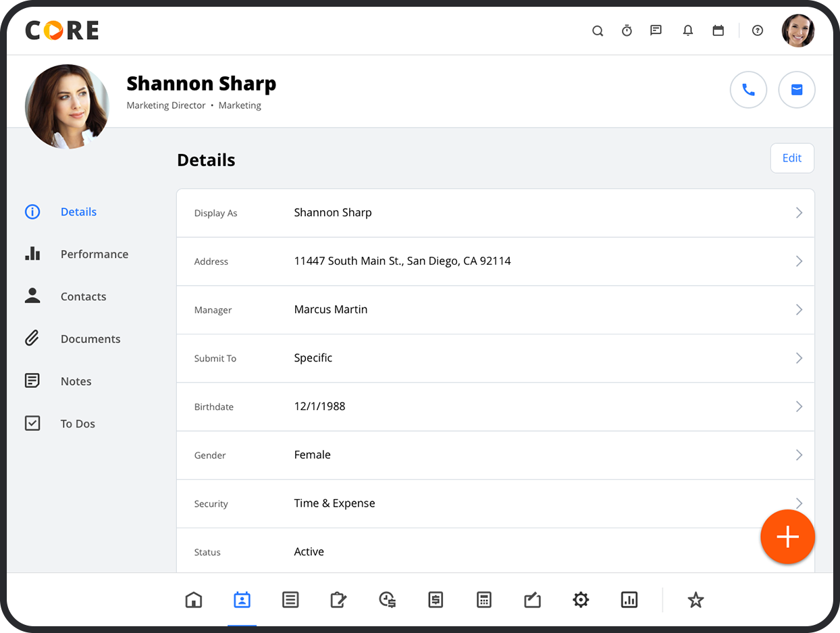Click status value 'Active'
The image size is (840, 633).
(x=309, y=552)
